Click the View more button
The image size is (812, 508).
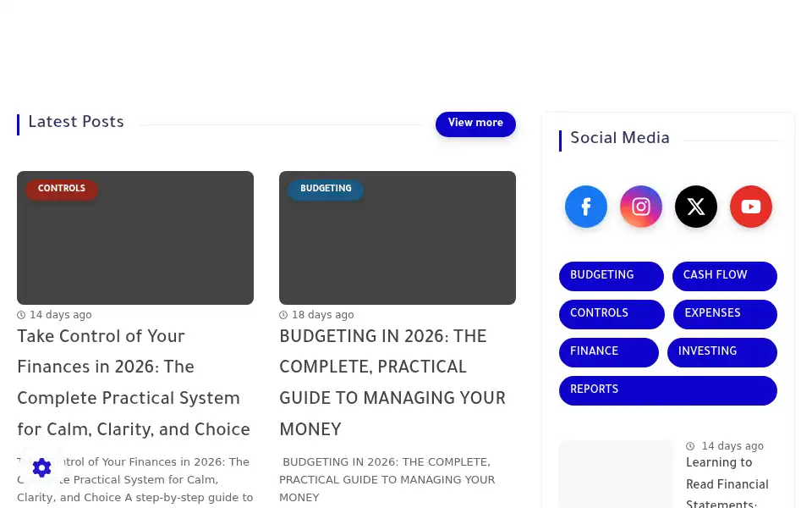[x=475, y=124]
